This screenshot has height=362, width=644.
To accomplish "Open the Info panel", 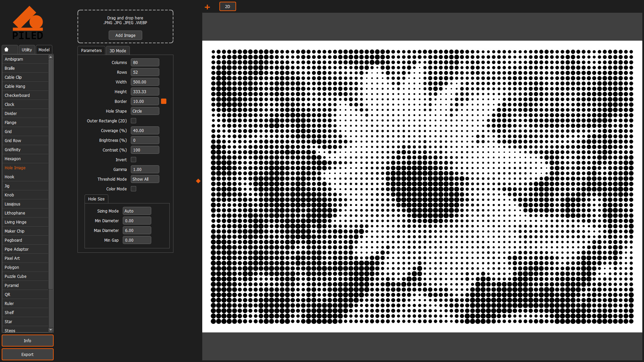I will point(28,340).
